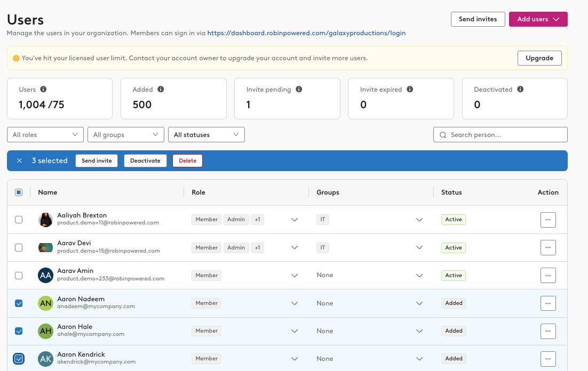Screen dimensions: 588x371
Task: Open action menu for Aarav Devi
Action: (x=548, y=248)
